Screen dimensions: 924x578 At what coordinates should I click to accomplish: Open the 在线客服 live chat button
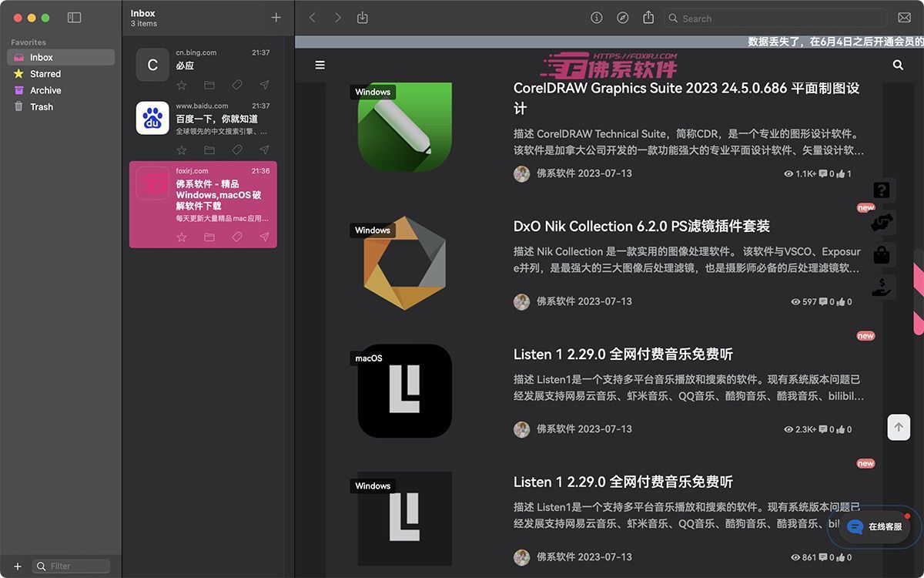tap(872, 527)
